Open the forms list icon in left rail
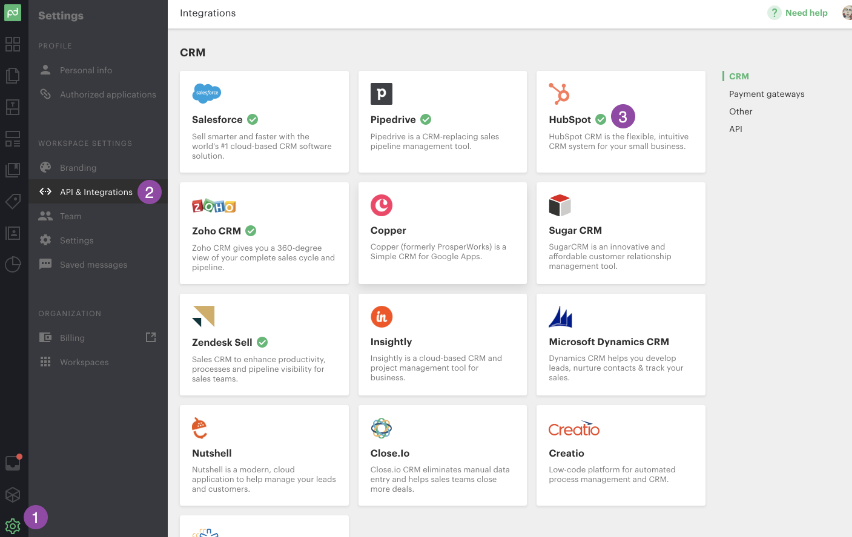The width and height of the screenshot is (852, 537). [x=12, y=139]
